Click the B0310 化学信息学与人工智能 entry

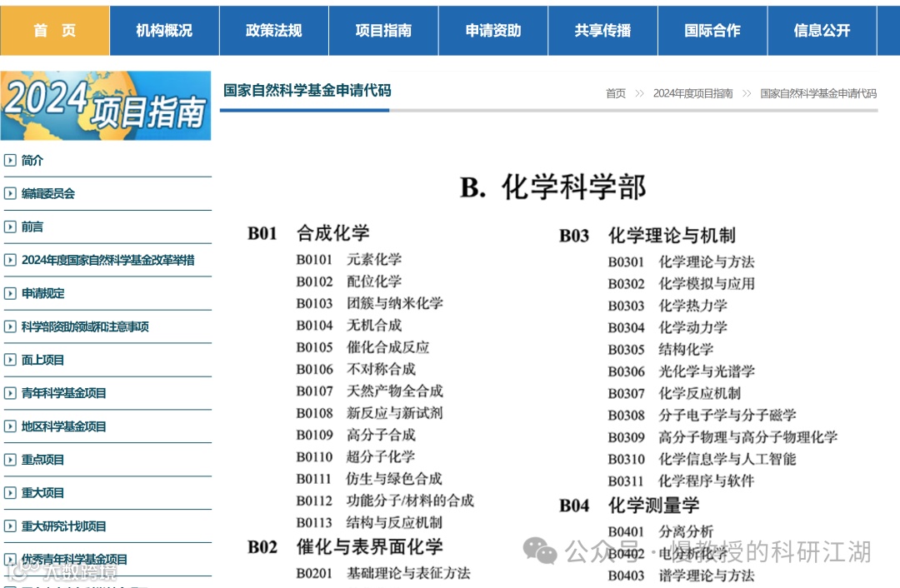tap(702, 459)
